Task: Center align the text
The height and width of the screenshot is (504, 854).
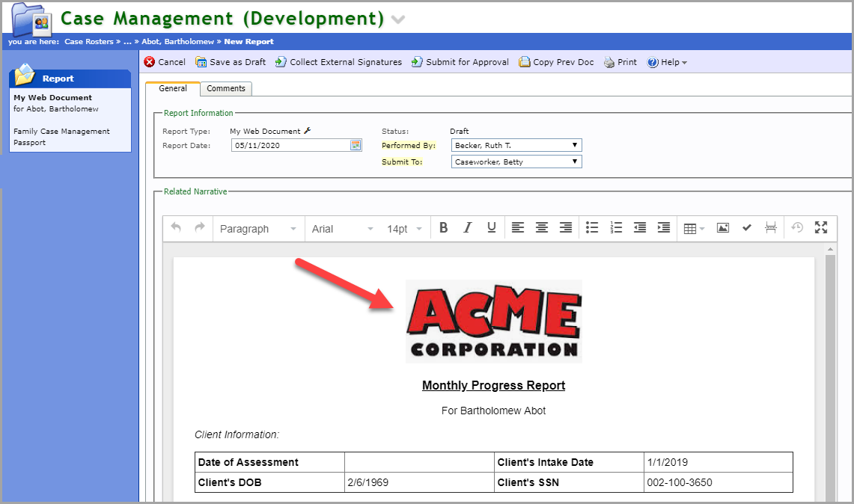Action: click(541, 228)
